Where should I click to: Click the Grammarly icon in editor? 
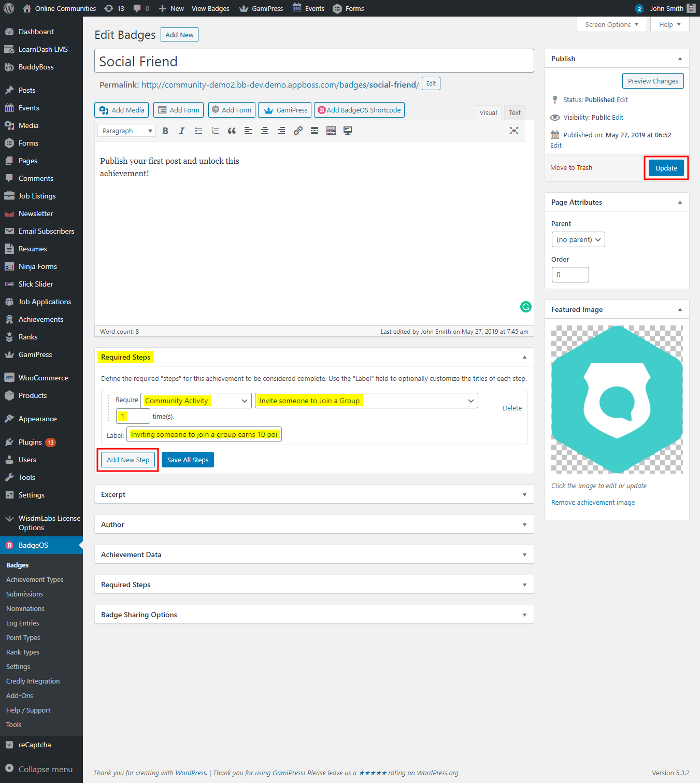click(525, 307)
